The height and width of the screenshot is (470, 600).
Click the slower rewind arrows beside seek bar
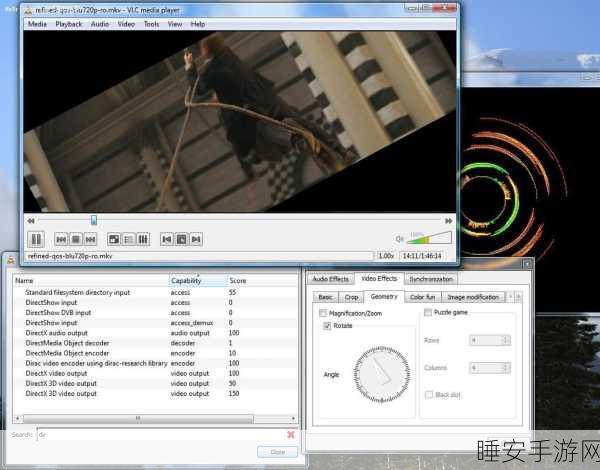(x=31, y=221)
